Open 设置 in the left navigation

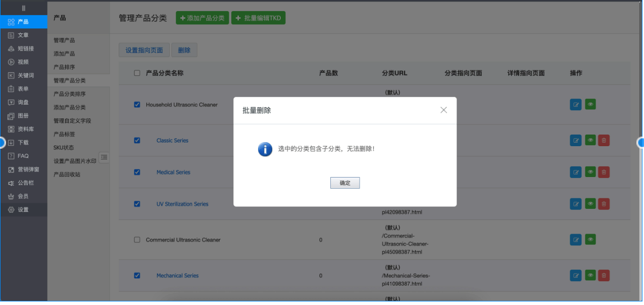click(23, 209)
